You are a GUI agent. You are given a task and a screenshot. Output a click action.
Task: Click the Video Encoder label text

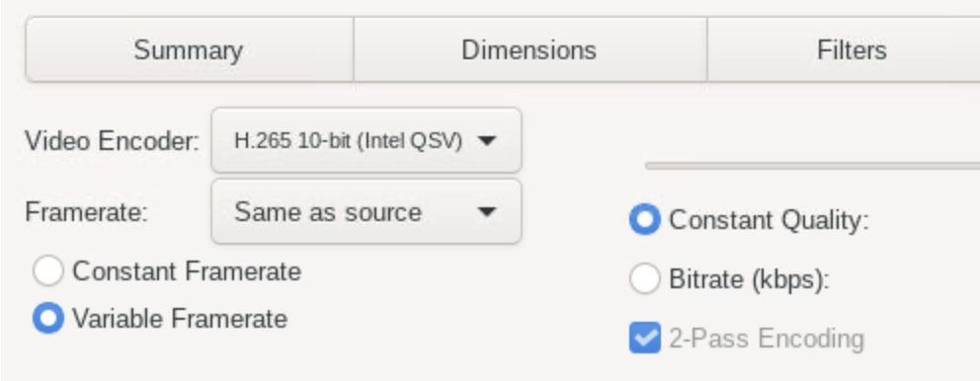112,141
